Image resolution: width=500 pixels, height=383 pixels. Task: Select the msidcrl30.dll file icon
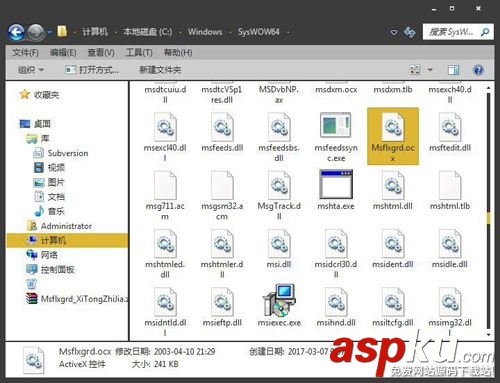[x=336, y=244]
